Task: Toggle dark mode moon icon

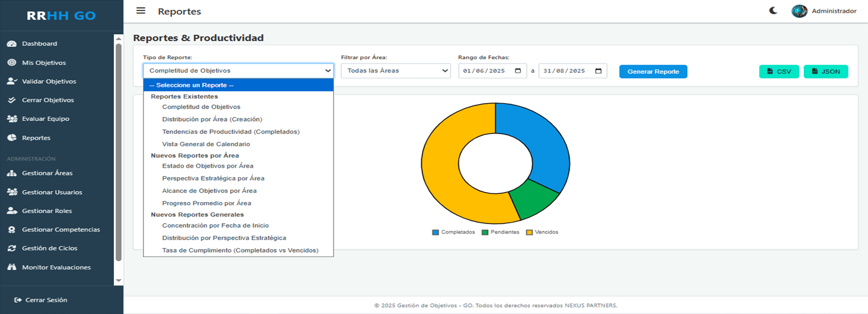Action: (x=773, y=11)
